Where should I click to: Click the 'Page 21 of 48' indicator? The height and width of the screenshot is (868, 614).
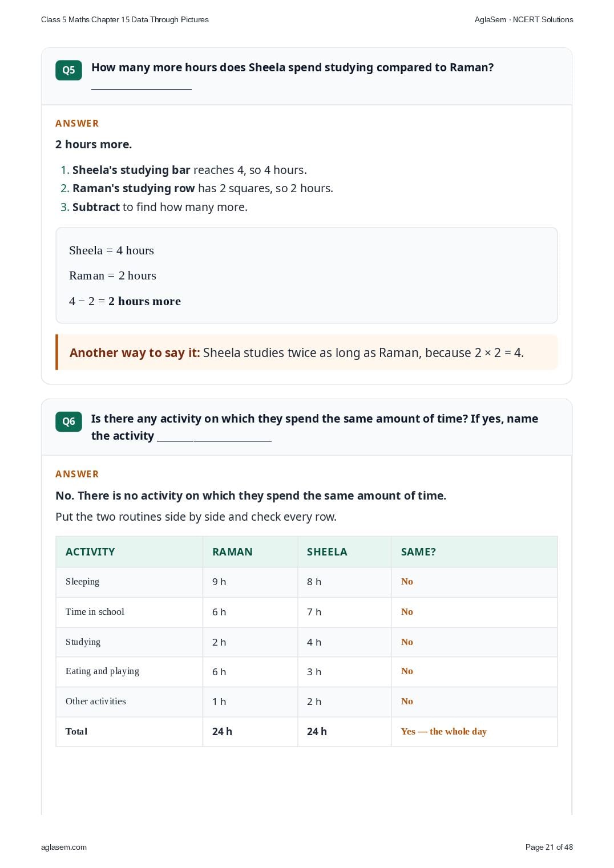(x=549, y=847)
